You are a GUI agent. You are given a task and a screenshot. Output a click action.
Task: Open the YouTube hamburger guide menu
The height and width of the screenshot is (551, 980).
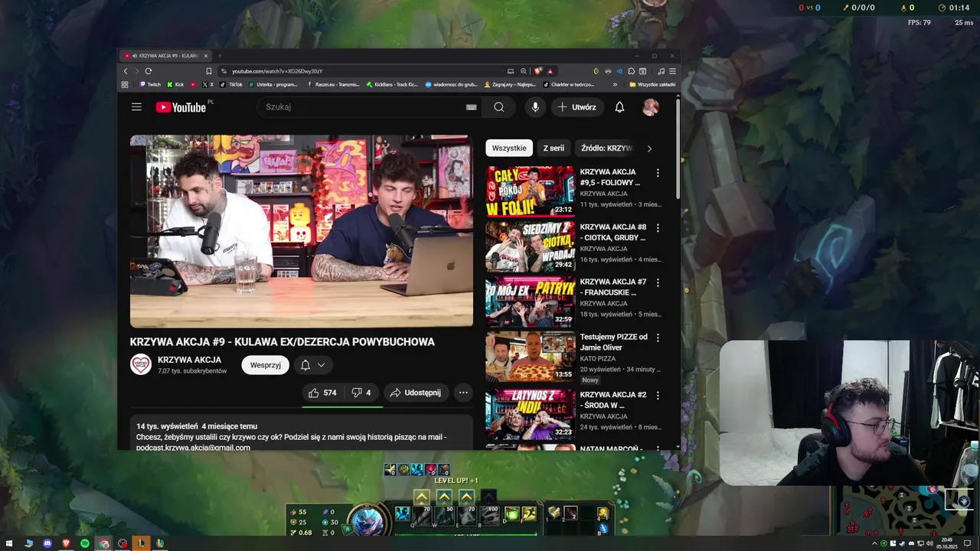(x=136, y=107)
